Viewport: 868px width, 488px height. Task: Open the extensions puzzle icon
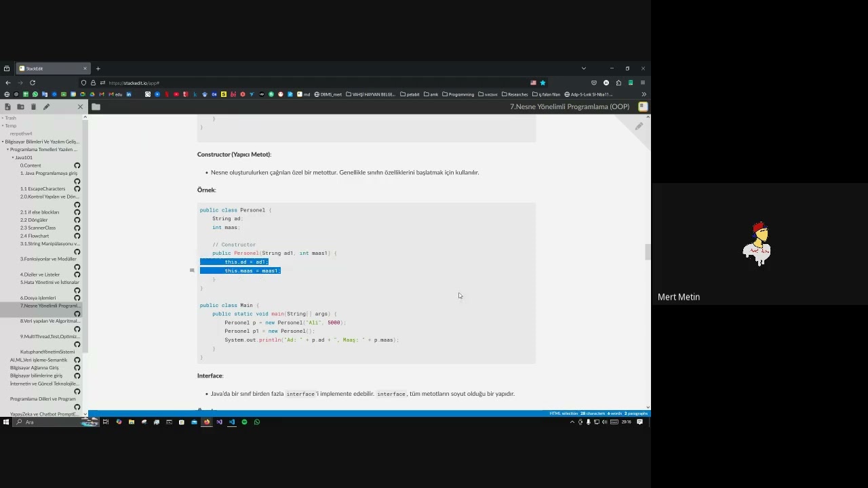coord(618,83)
